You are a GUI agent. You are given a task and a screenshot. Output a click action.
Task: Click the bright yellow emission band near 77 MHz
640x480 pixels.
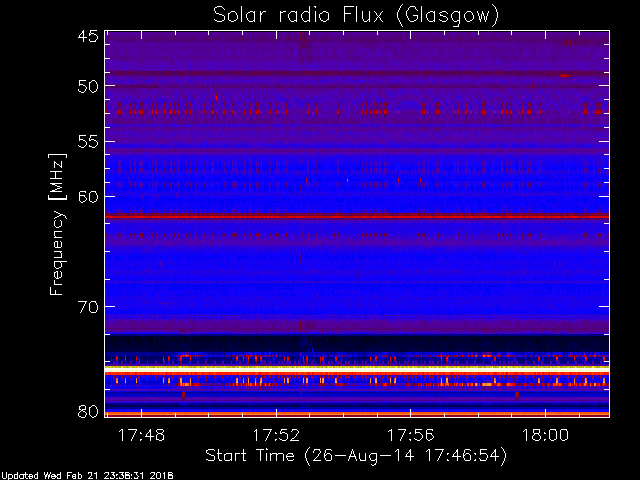click(x=357, y=369)
